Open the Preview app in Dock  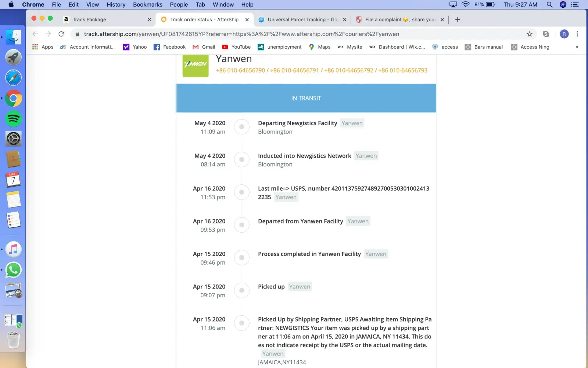pos(13,291)
